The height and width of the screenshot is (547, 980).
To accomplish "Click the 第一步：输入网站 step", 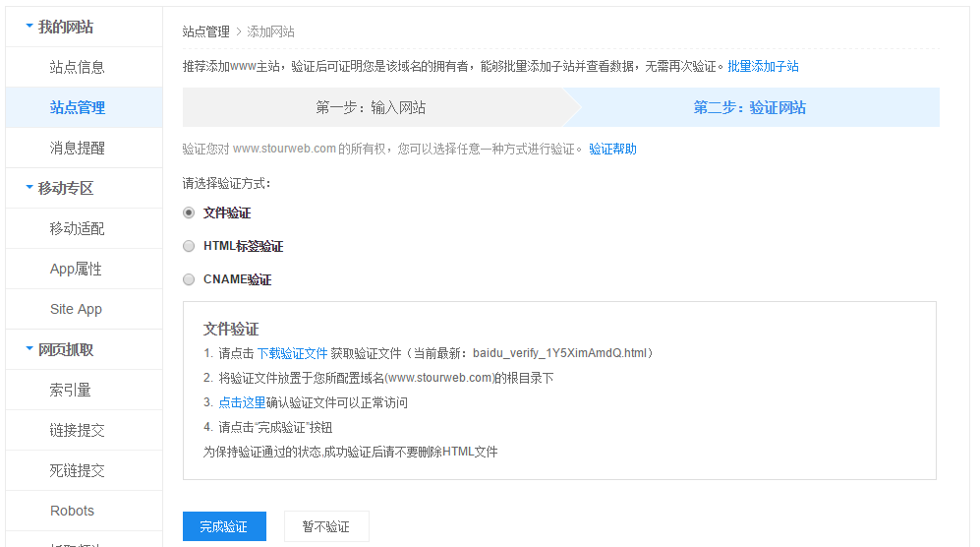I will [371, 108].
